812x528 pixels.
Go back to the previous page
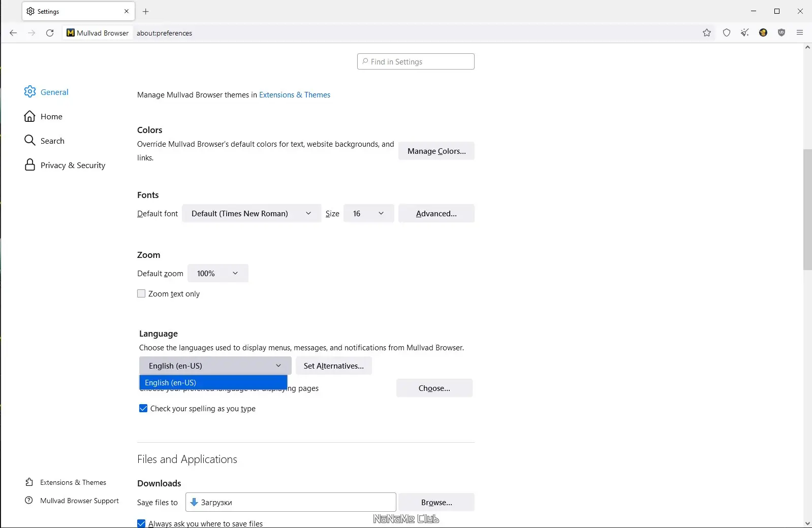(x=13, y=33)
